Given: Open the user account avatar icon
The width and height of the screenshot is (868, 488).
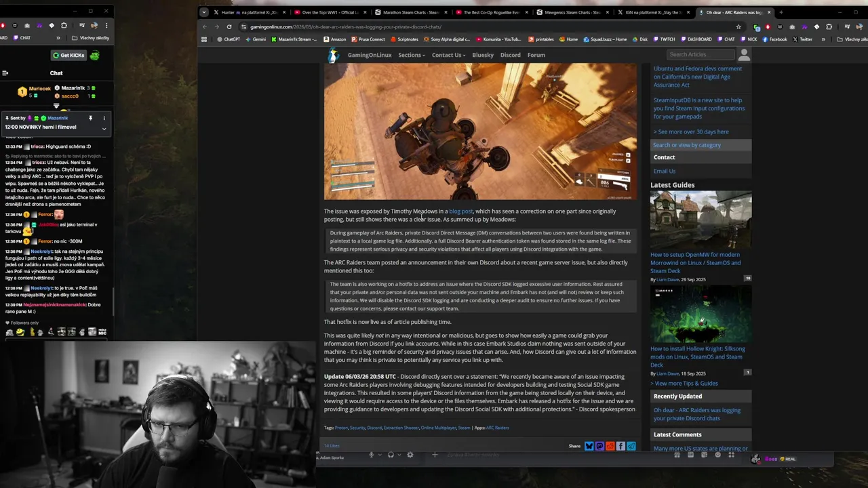Looking at the screenshot, I should [x=744, y=55].
